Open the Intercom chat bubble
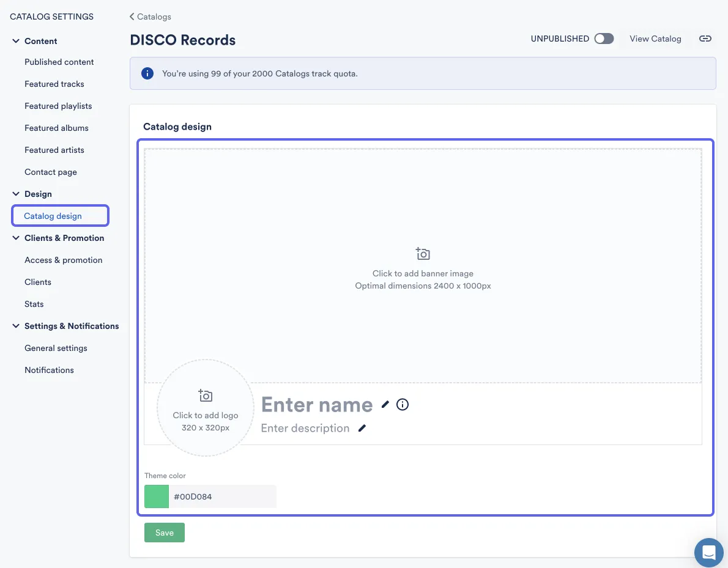The image size is (728, 568). click(x=708, y=552)
